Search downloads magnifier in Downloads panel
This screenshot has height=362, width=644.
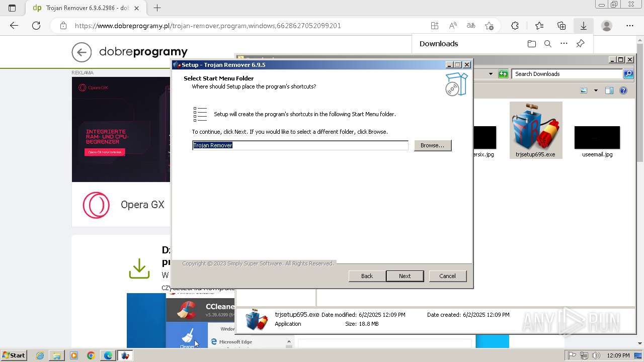[548, 44]
